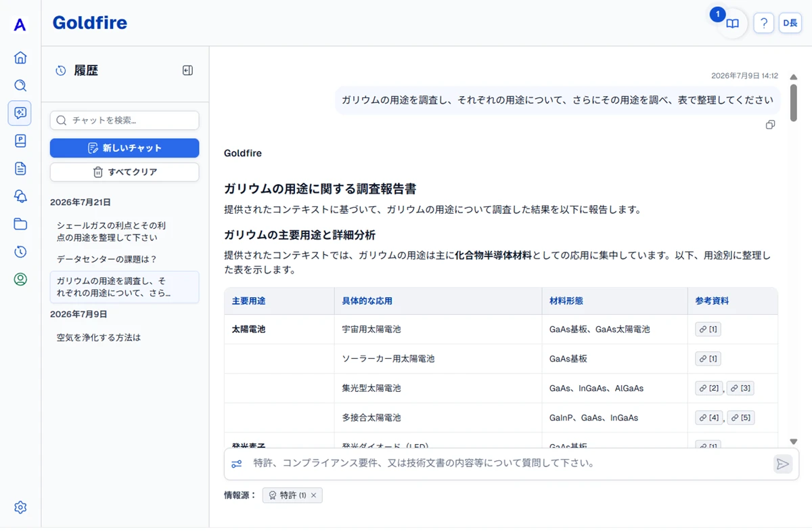This screenshot has height=532, width=812.
Task: Open the documents page icon in the sidebar
Action: pos(20,169)
